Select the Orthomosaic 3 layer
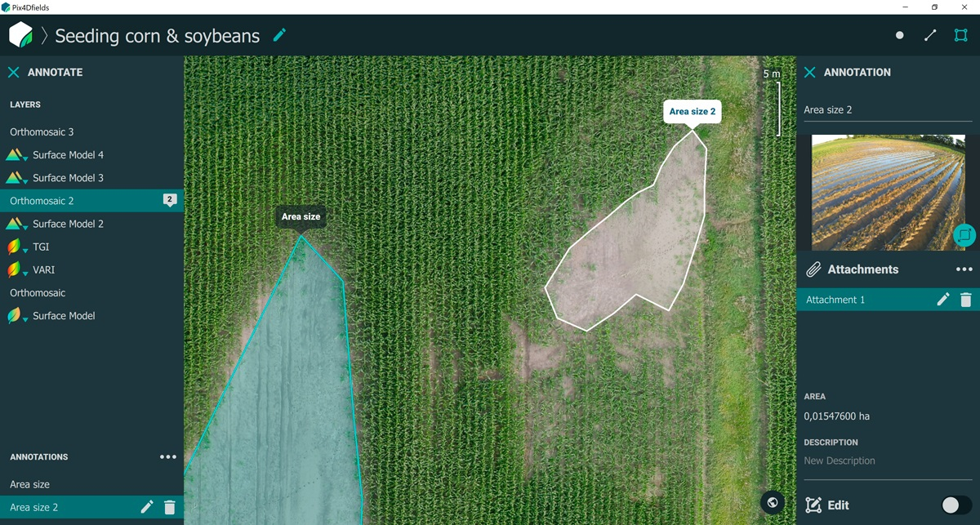Viewport: 980px width, 525px height. pyautogui.click(x=42, y=132)
